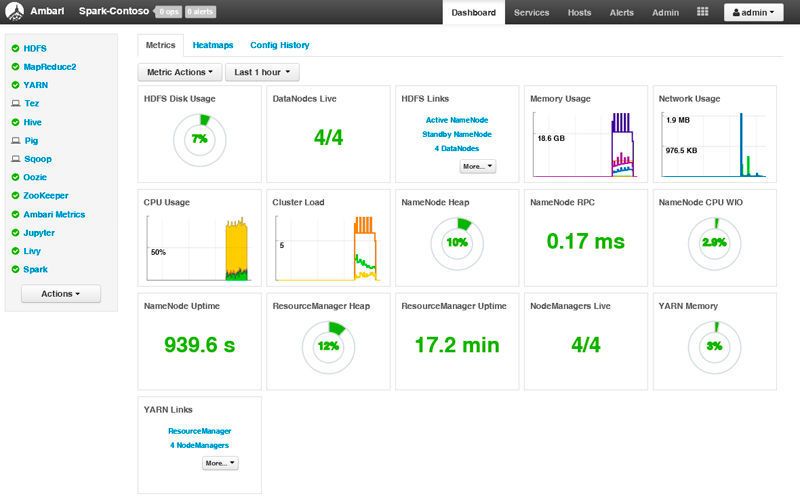The image size is (800, 498).
Task: Open the services Actions dropdown
Action: click(61, 293)
